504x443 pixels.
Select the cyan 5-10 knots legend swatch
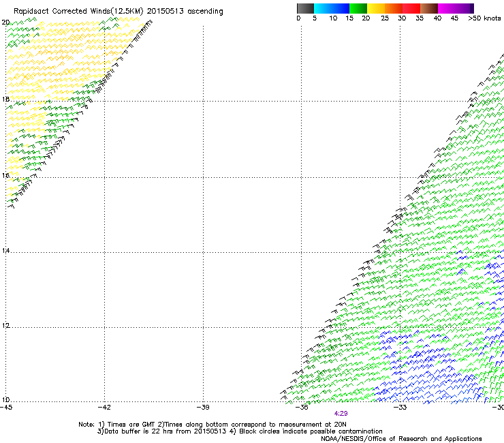point(323,8)
